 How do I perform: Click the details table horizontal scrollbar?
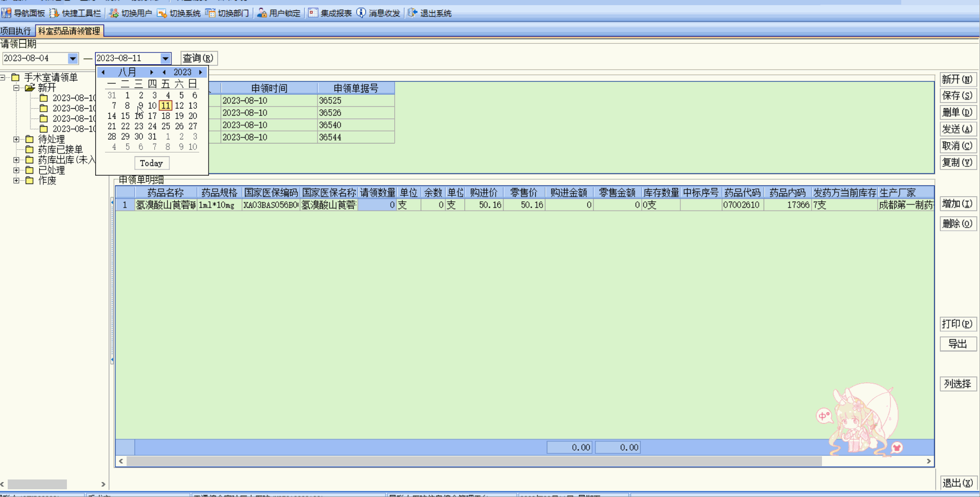[474, 461]
